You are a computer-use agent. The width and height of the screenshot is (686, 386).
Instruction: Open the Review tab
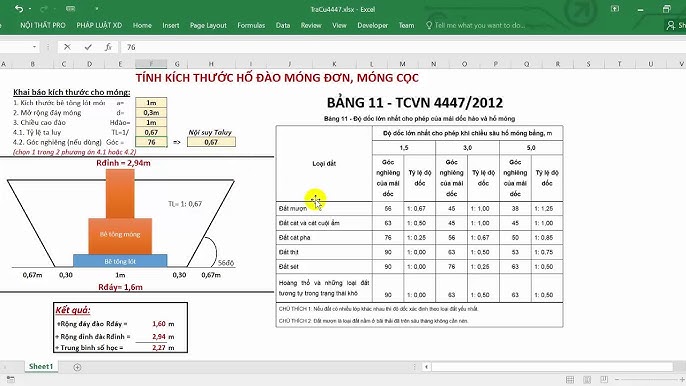click(x=311, y=25)
